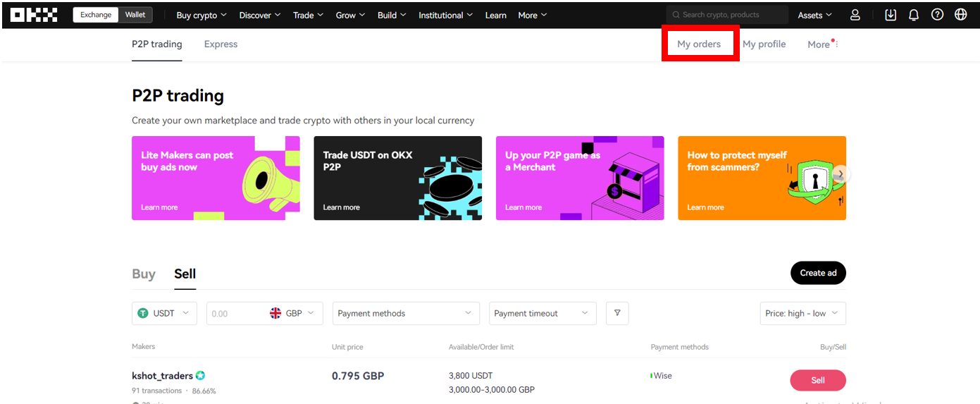The width and height of the screenshot is (980, 404).
Task: Click the OKX logo
Action: (33, 15)
